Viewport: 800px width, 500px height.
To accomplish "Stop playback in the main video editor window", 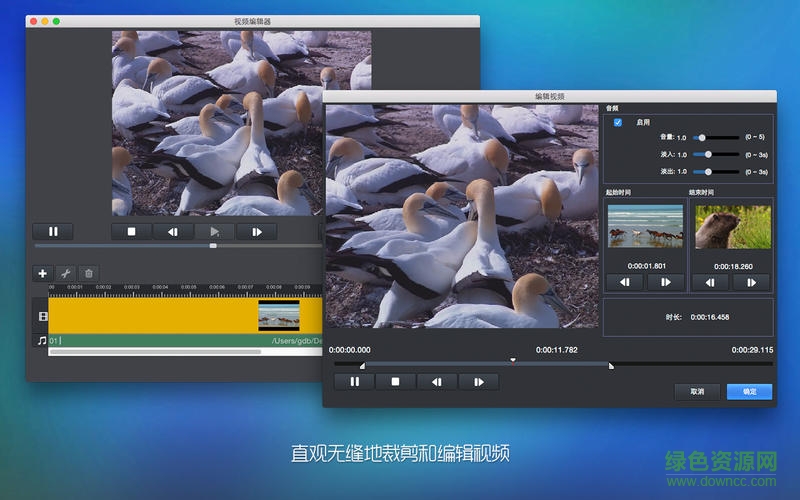I will point(131,231).
